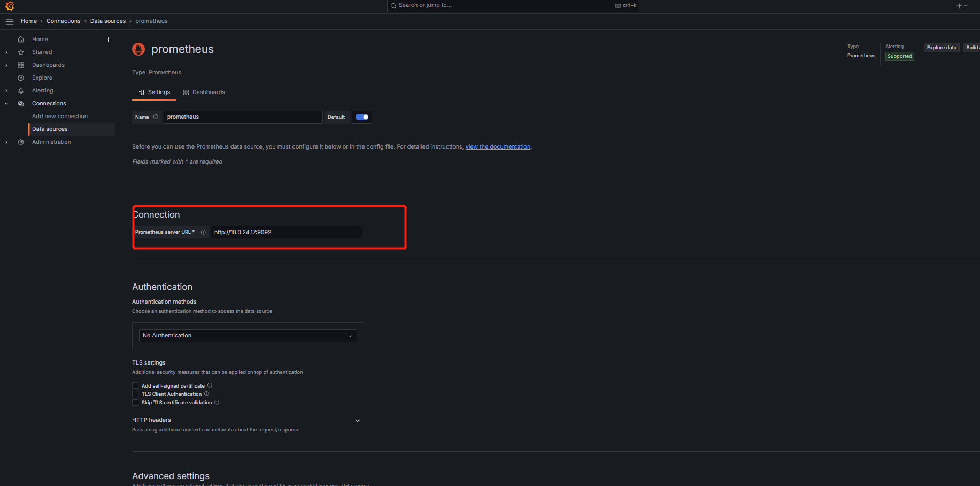Toggle the Default data source switch
This screenshot has height=486, width=980.
tap(362, 117)
